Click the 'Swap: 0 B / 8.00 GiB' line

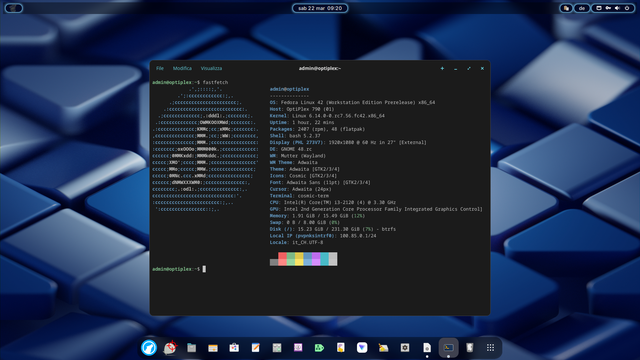pyautogui.click(x=304, y=222)
